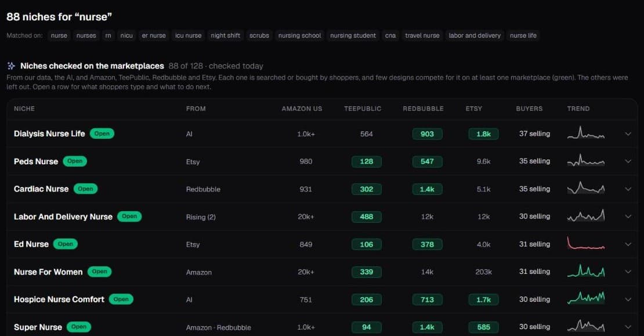Click the Cardiac Nurse trend sparkline

coord(585,188)
